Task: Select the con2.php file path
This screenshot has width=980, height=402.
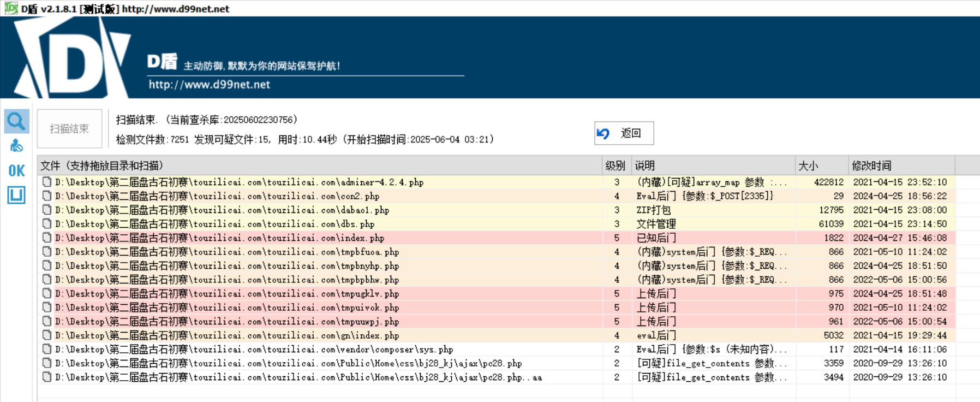Action: [x=217, y=196]
